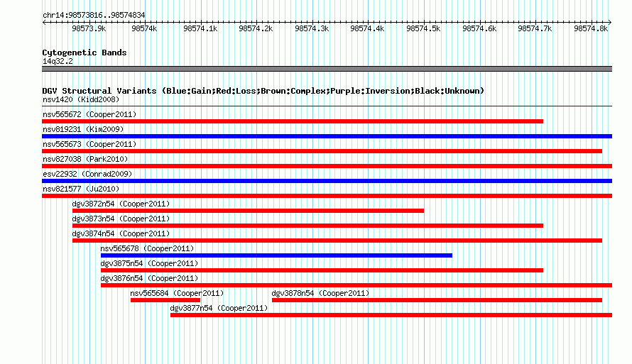Click the nsv821577 (Ju2010) label
This screenshot has height=364, width=632.
(81, 189)
